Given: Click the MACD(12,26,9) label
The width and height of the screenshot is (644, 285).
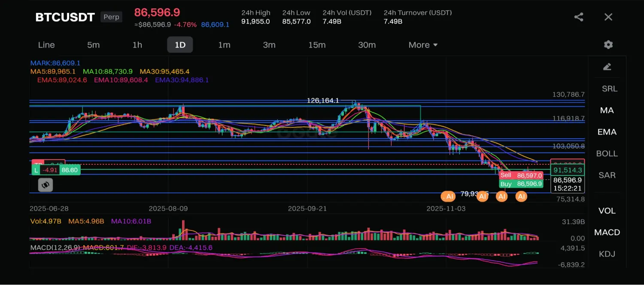Looking at the screenshot, I should (55, 248).
